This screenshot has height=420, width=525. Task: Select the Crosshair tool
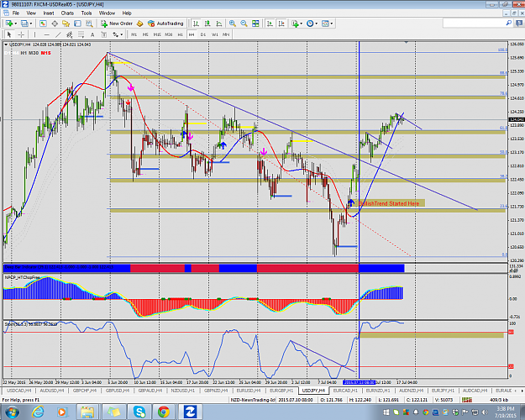click(x=21, y=34)
